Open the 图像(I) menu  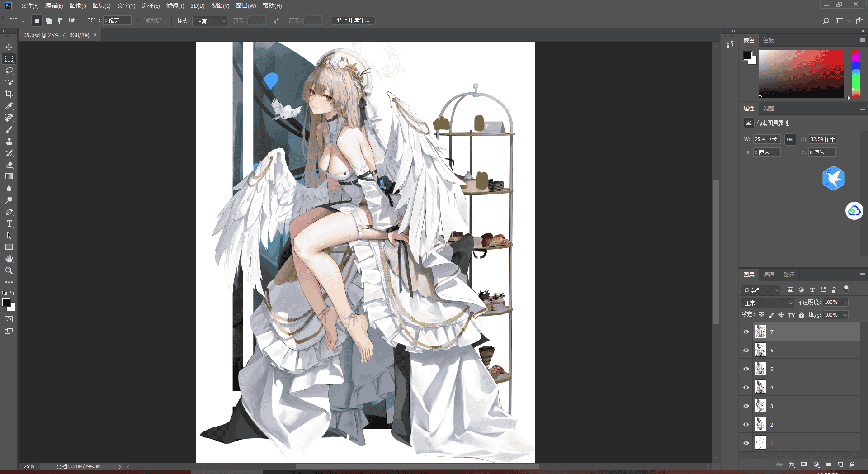coord(78,5)
